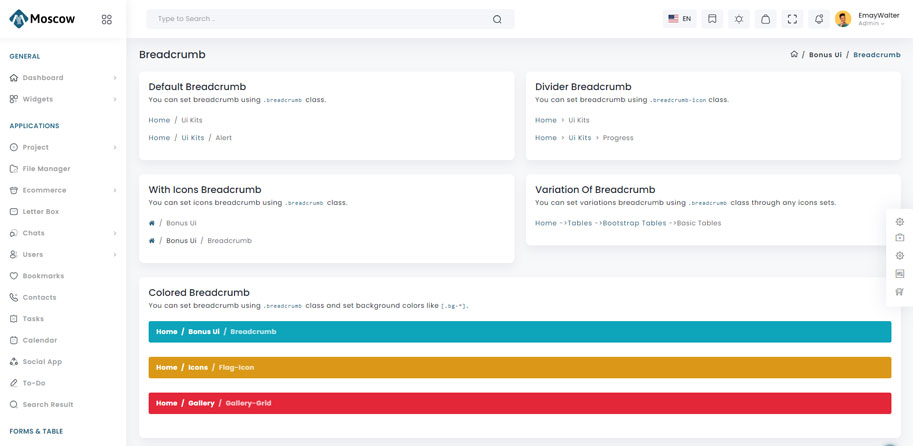Open the notifications bell icon
Image resolution: width=913 pixels, height=446 pixels.
tap(818, 19)
